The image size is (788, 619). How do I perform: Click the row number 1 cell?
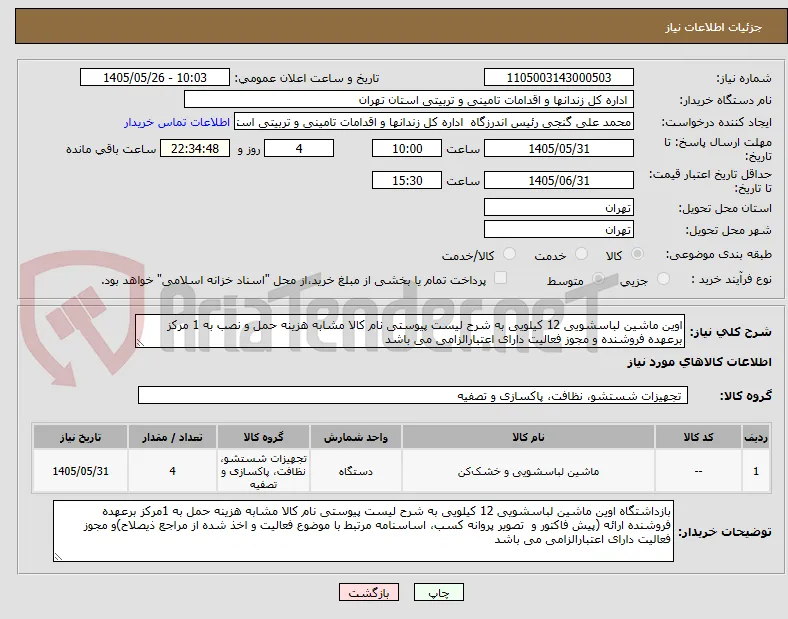click(x=756, y=471)
